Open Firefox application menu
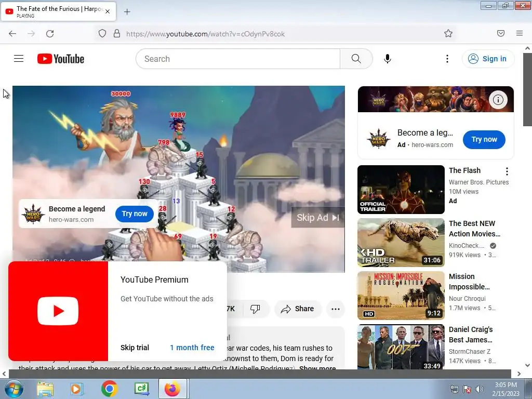The width and height of the screenshot is (532, 399). click(520, 33)
